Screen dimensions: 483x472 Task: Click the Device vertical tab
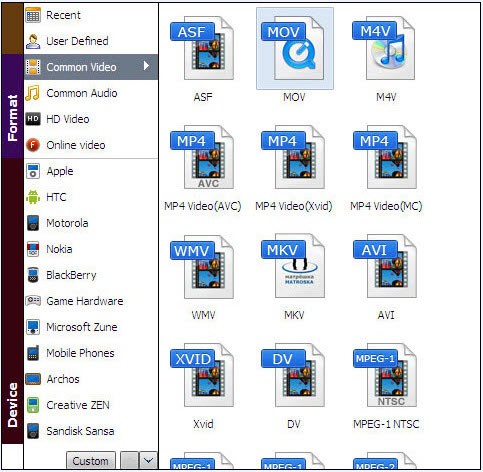click(x=12, y=301)
